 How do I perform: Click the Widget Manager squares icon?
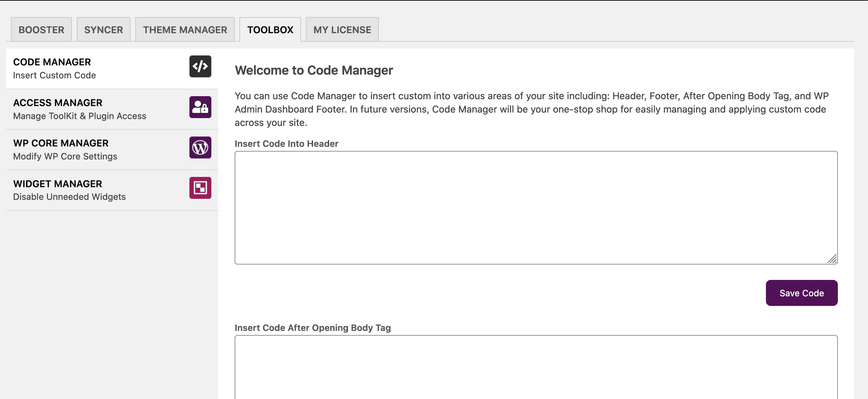200,188
